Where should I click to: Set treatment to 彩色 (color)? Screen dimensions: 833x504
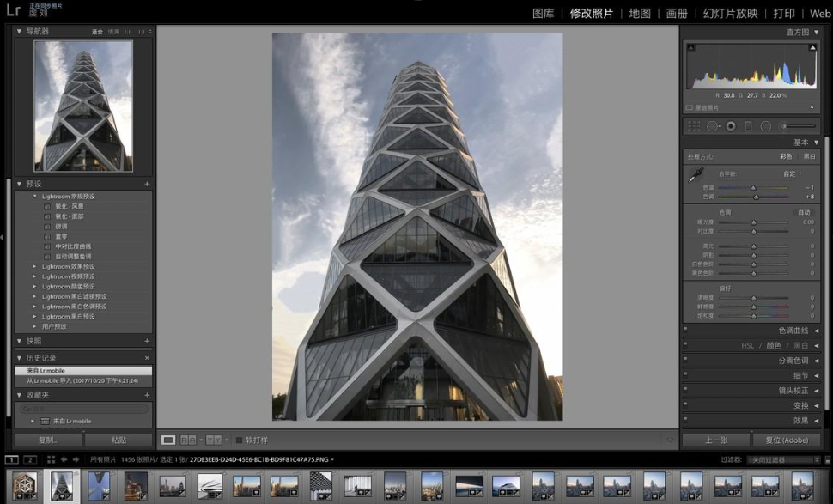pyautogui.click(x=786, y=156)
